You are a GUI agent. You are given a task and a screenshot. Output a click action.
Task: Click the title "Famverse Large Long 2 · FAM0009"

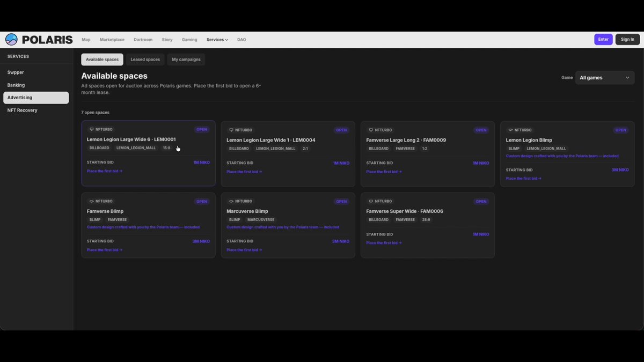click(x=406, y=140)
